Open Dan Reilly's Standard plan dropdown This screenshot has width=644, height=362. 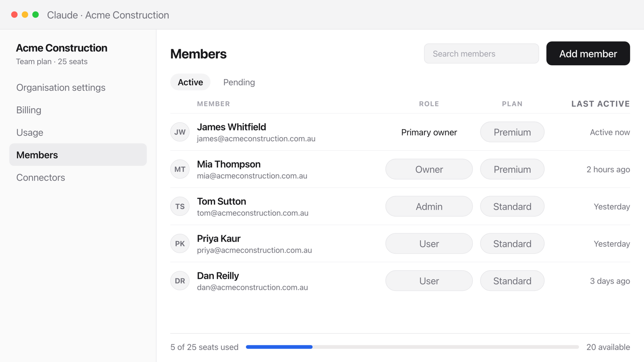point(512,281)
